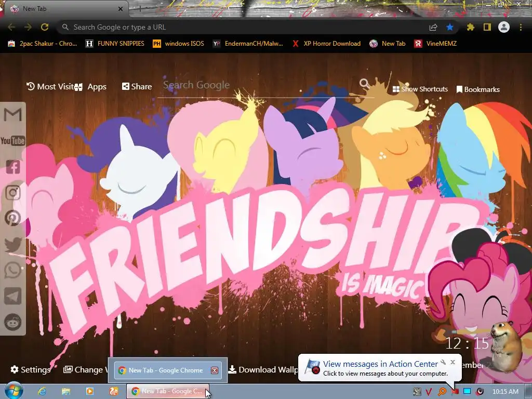Open WhatsApp icon in the sidebar
This screenshot has width=532, height=399.
click(13, 270)
